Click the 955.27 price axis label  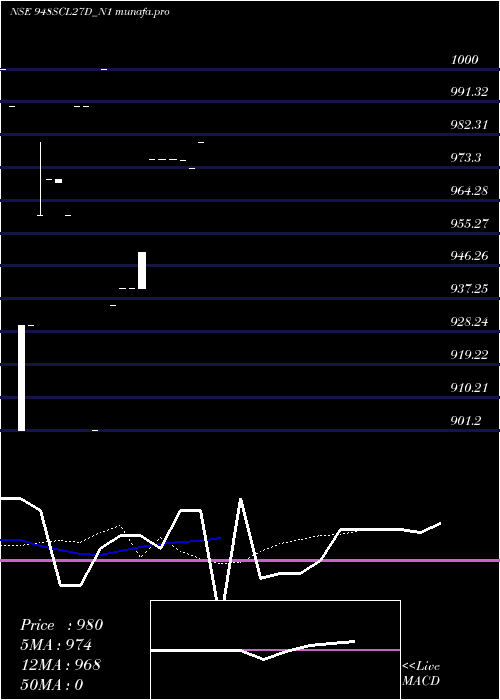click(469, 223)
